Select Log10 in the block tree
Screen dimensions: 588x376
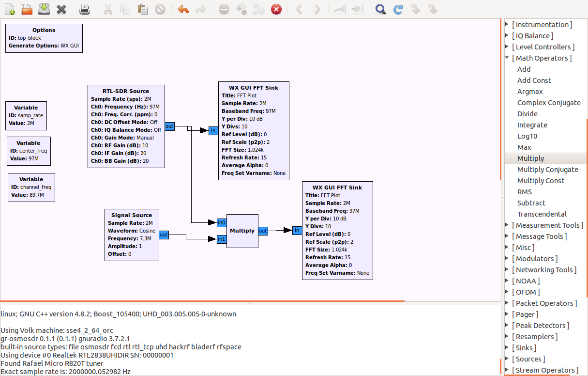[x=527, y=136]
